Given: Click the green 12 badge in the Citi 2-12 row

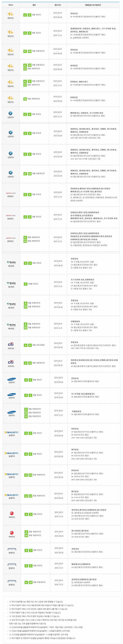Looking at the screenshot, I should [30, 363].
